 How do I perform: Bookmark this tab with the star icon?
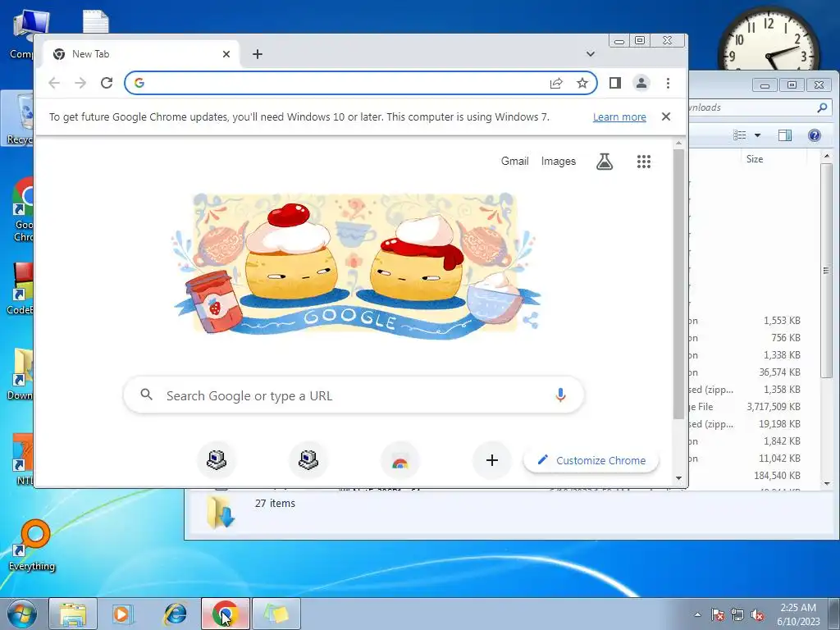point(582,83)
